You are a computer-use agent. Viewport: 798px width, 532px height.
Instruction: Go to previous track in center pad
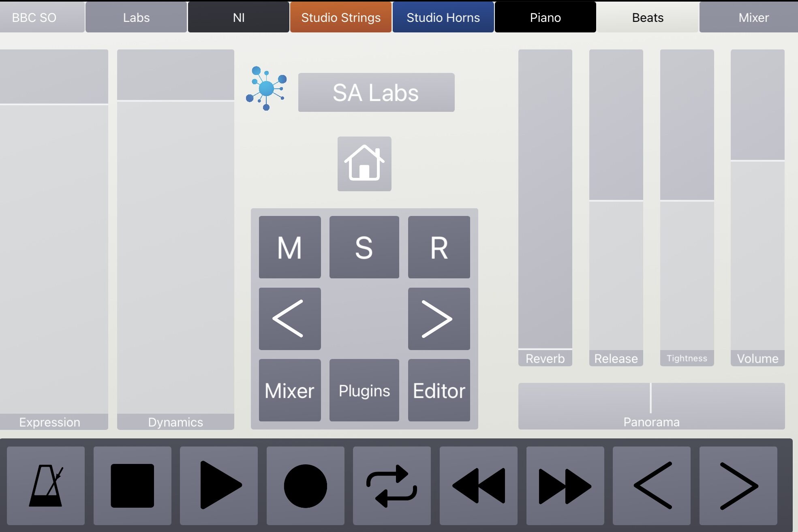click(x=290, y=319)
